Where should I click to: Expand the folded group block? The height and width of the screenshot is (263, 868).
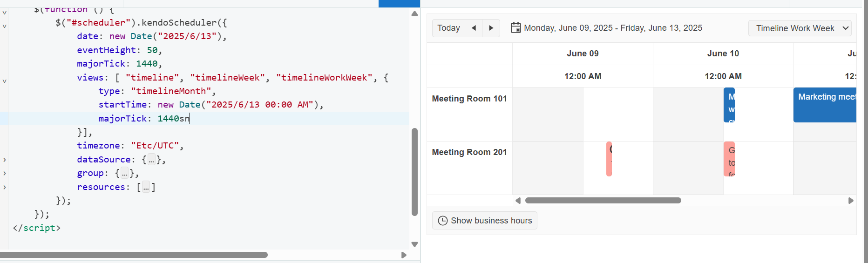pyautogui.click(x=5, y=173)
